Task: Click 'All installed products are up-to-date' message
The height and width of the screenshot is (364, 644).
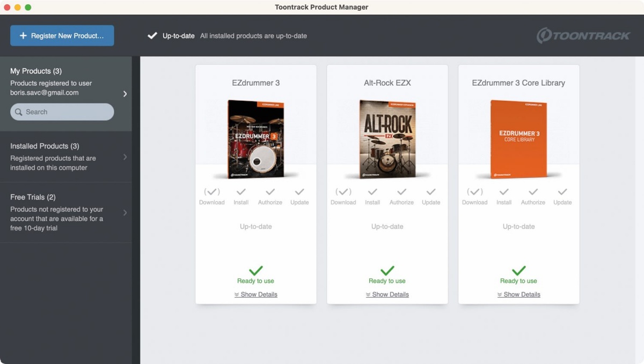Action: tap(253, 36)
